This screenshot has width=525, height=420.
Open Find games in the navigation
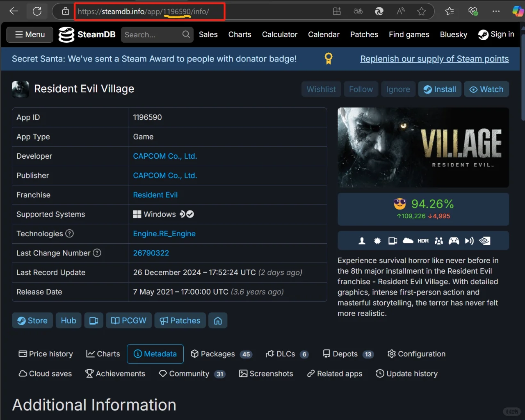409,34
